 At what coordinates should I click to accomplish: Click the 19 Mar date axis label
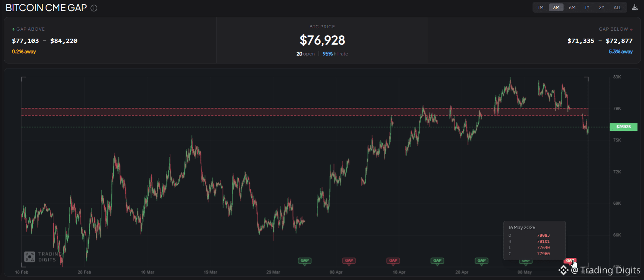pyautogui.click(x=210, y=272)
